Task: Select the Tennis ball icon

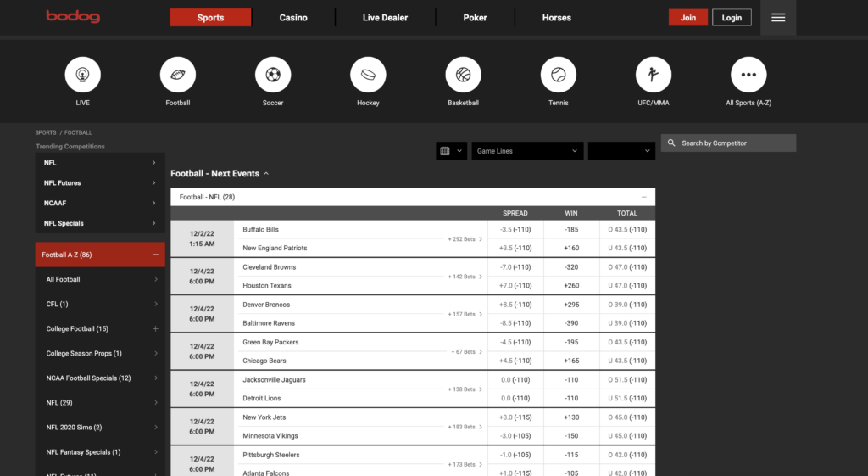Action: click(x=559, y=75)
